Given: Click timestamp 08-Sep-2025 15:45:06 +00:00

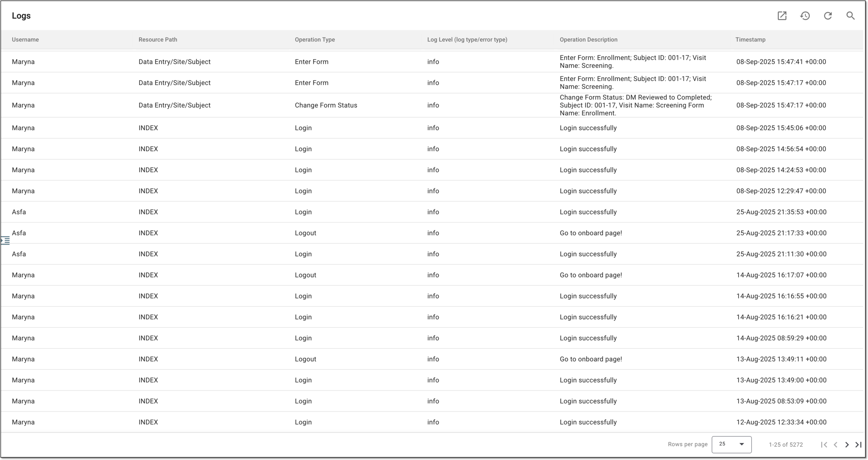Looking at the screenshot, I should pos(781,128).
